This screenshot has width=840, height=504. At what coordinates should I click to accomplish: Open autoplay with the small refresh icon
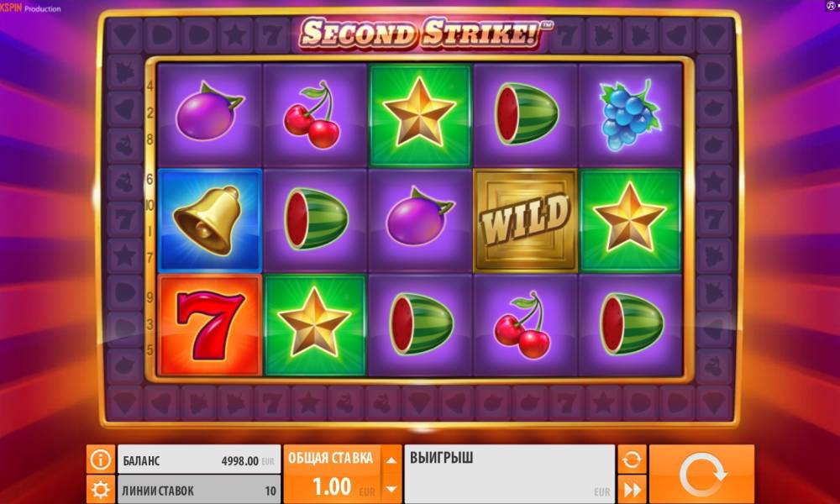coord(633,459)
